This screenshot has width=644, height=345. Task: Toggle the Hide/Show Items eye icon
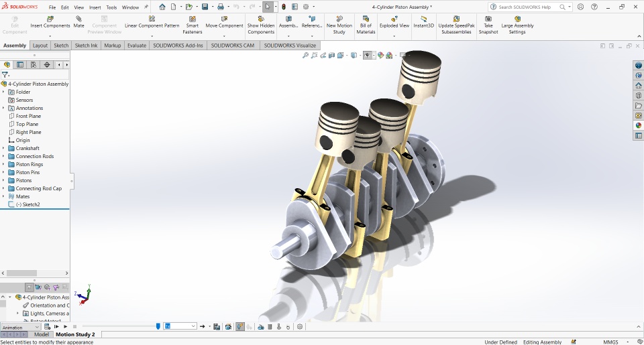[367, 55]
